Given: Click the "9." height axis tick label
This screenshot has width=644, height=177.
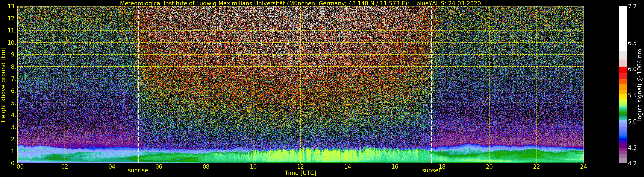Looking at the screenshot, I should 14,55.
